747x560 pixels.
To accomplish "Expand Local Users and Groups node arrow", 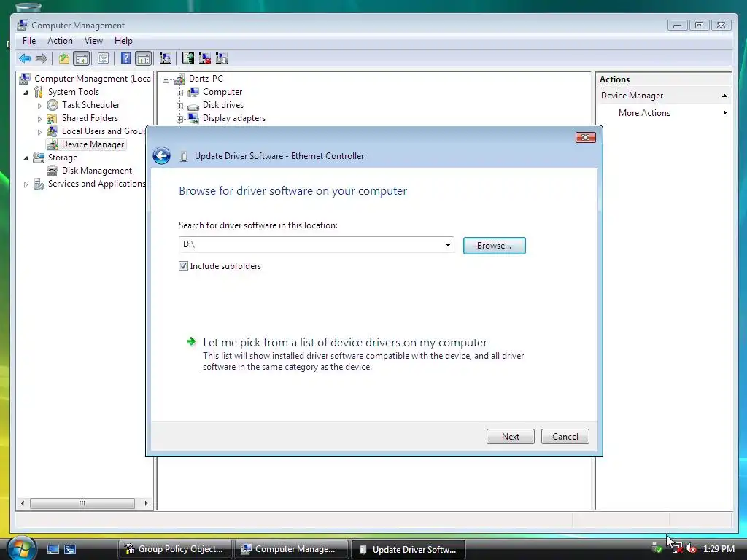I will [x=39, y=132].
